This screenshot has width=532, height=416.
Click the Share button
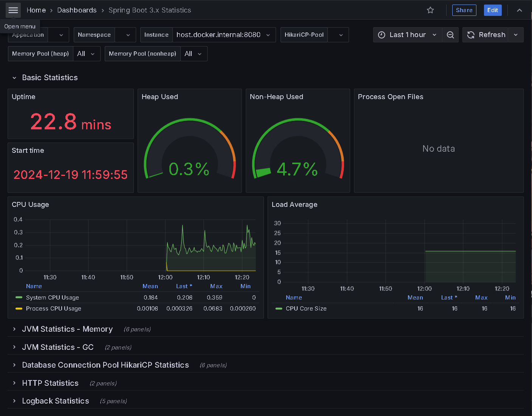(464, 10)
